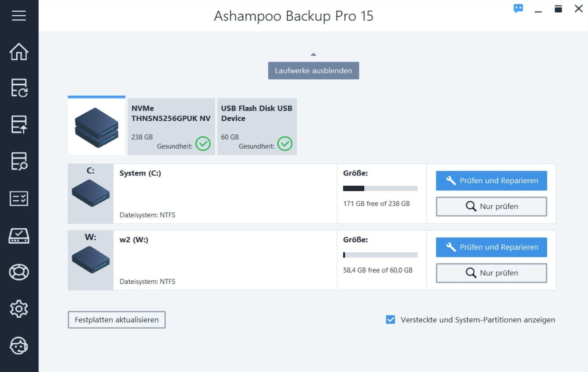Open the settings gear icon
Screen dimensions: 588x372
point(19,309)
